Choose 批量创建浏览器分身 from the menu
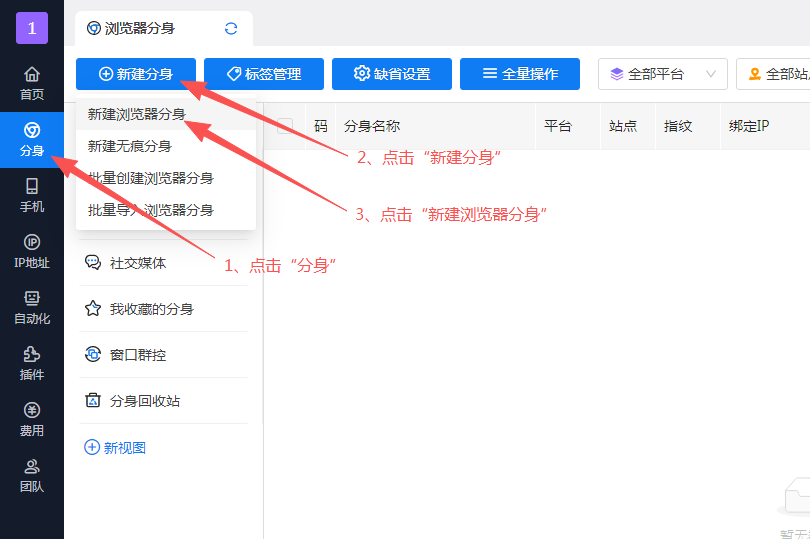Image resolution: width=810 pixels, height=539 pixels. pos(166,178)
